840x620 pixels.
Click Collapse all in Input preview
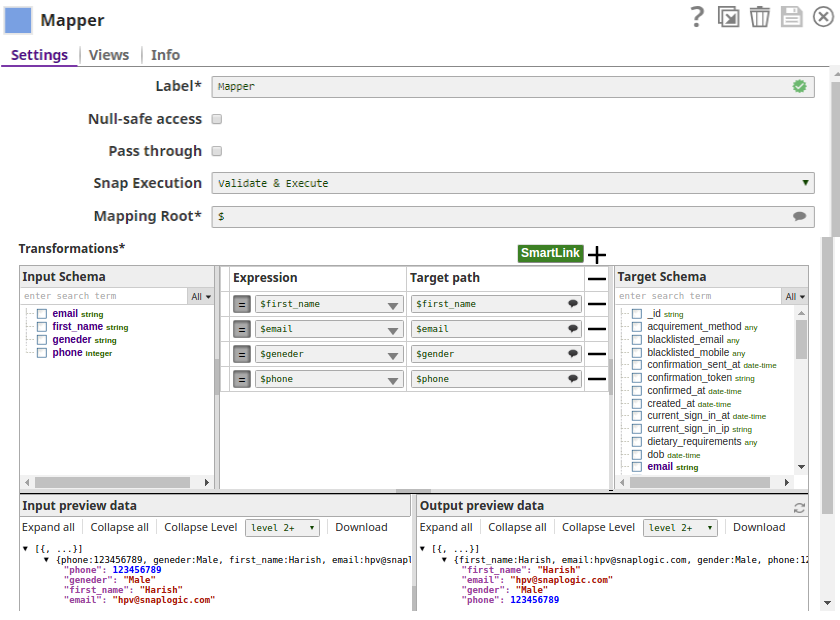119,527
